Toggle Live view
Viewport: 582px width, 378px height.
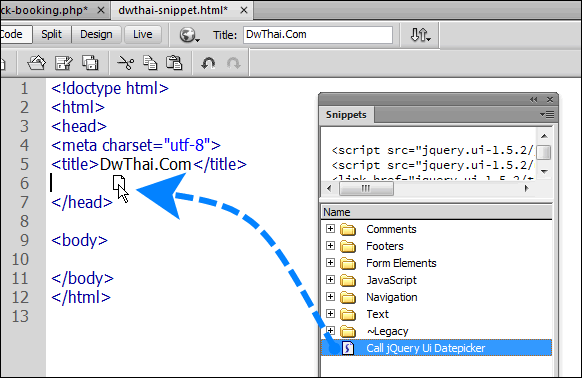point(143,35)
